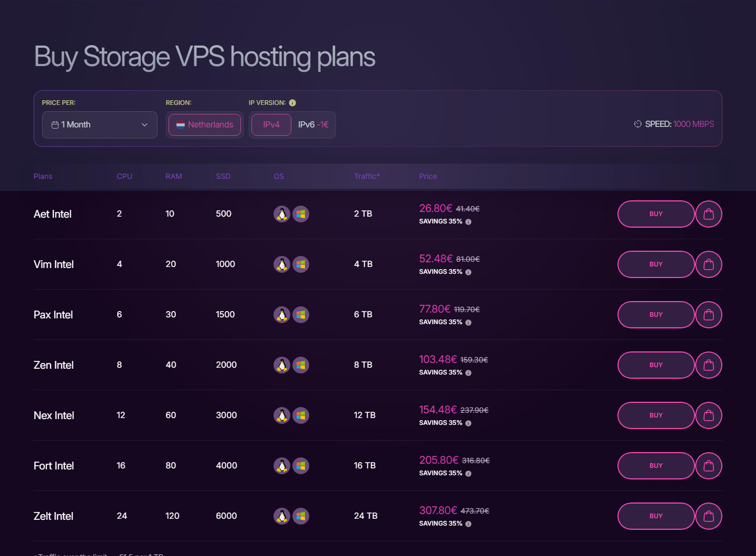Click Windows OS icon for Pax Intel
The width and height of the screenshot is (756, 556).
(x=301, y=315)
